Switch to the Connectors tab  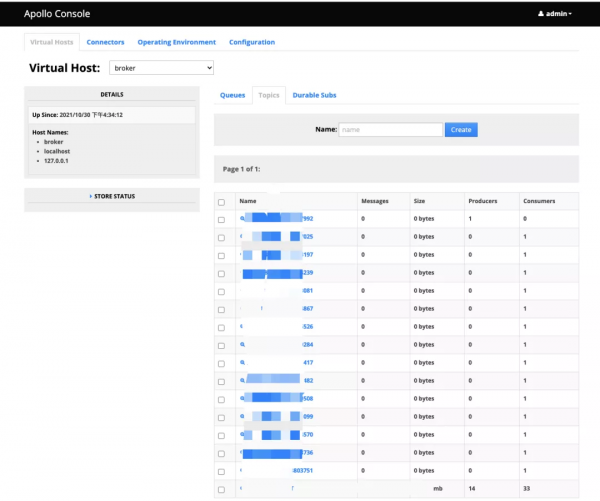105,42
